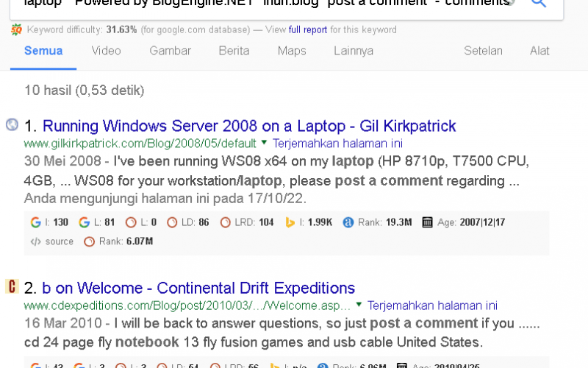Open b on Welcome - Continental Drift Expeditions
This screenshot has height=368, width=588.
click(198, 289)
